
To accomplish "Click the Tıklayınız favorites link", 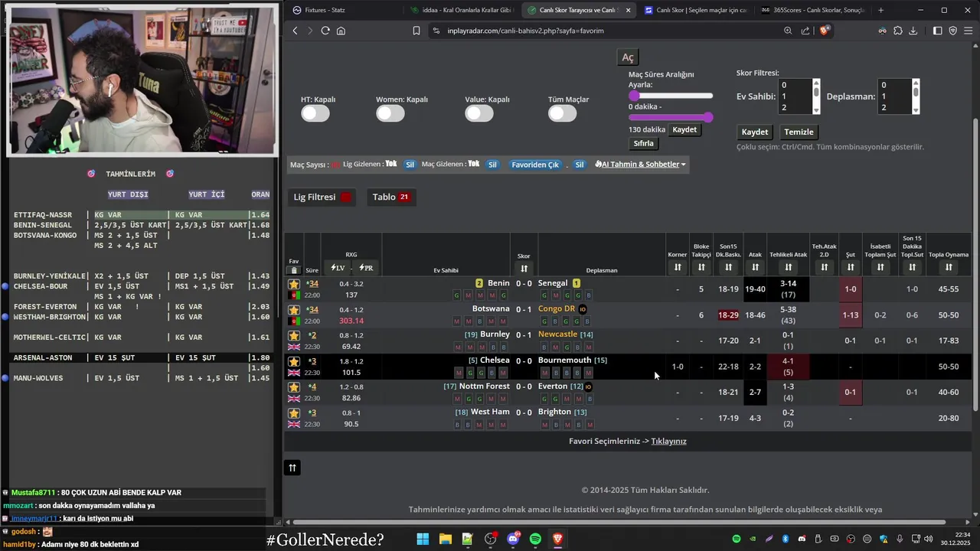I will point(668,441).
